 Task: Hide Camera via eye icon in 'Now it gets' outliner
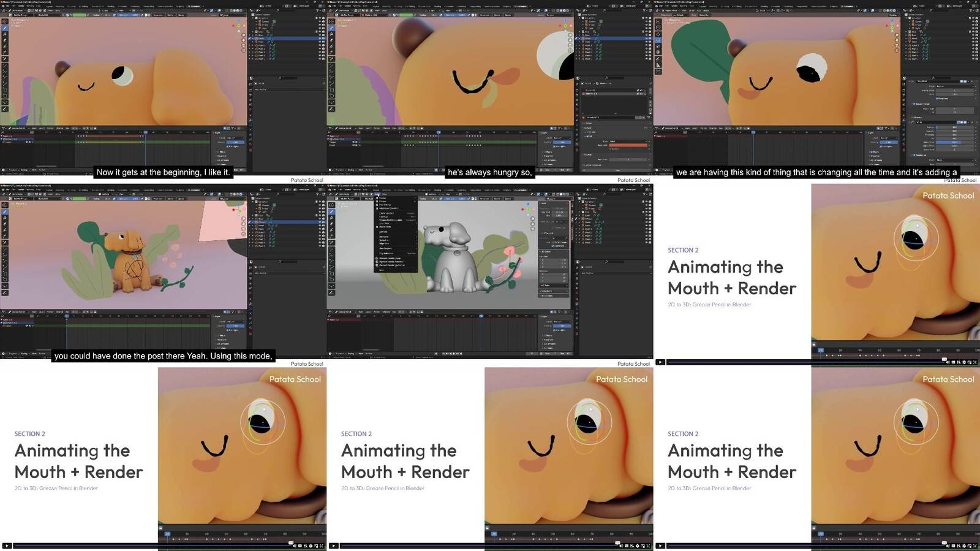point(320,21)
